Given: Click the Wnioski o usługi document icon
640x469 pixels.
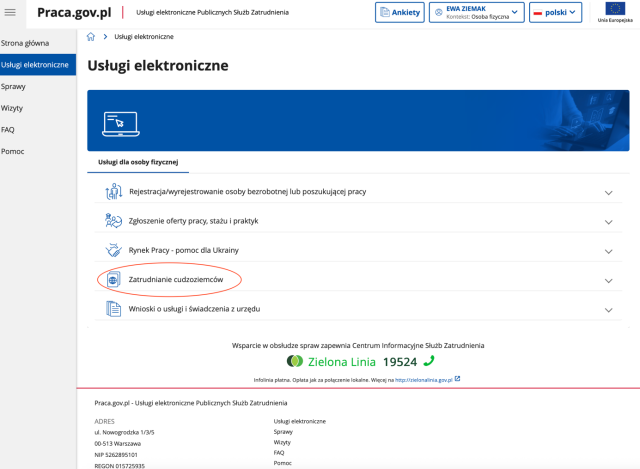Looking at the screenshot, I should click(x=113, y=309).
